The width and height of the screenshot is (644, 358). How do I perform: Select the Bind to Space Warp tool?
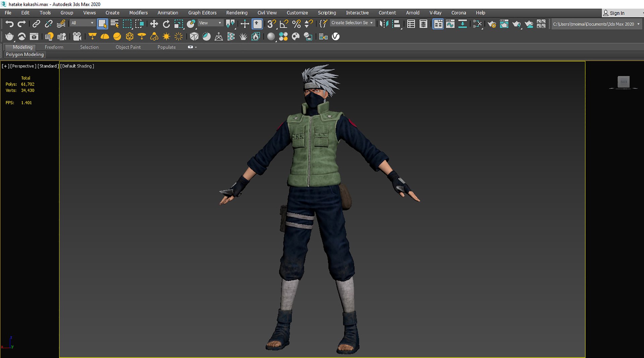61,24
